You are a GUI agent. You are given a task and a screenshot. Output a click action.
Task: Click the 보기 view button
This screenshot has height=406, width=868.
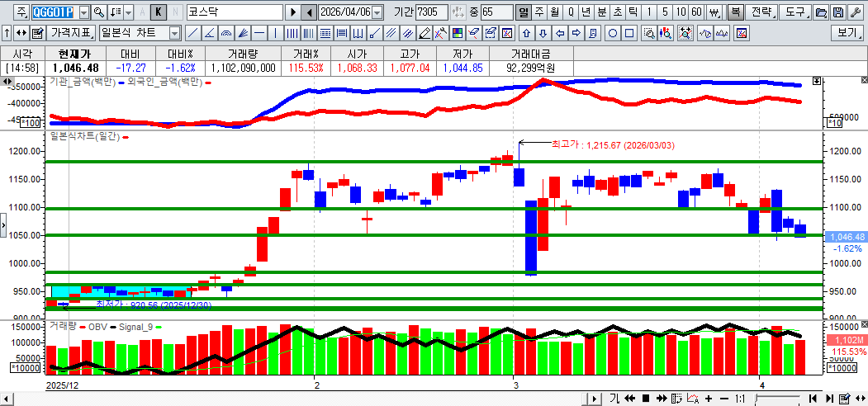[x=848, y=33]
